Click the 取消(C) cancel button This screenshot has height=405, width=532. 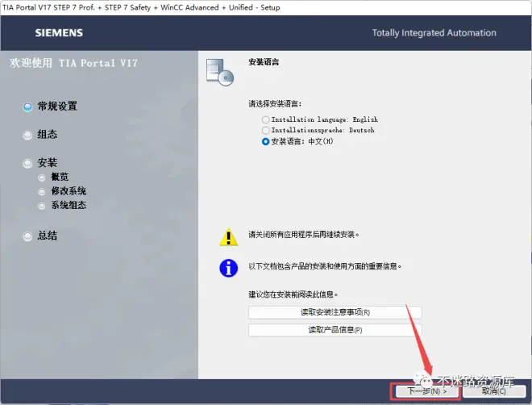pos(494,391)
